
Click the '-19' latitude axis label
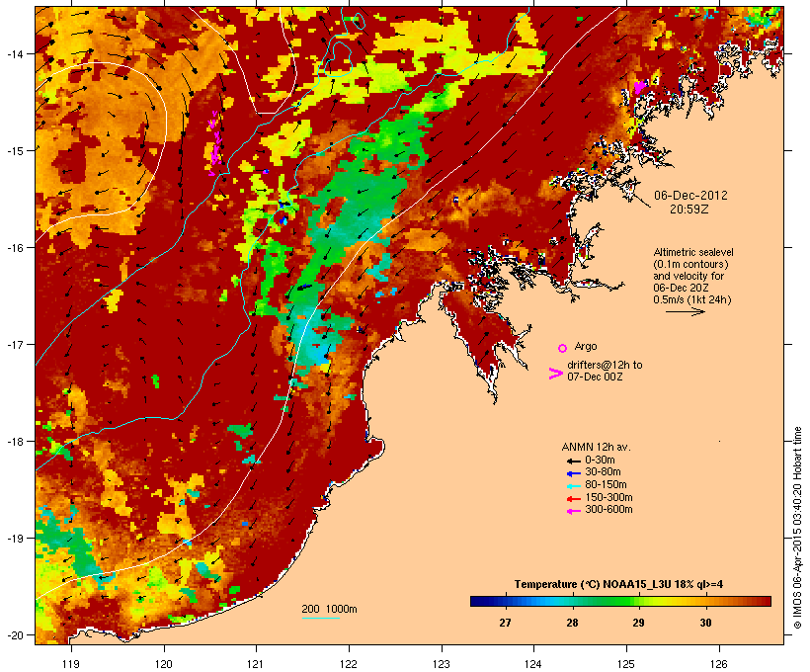[14, 539]
